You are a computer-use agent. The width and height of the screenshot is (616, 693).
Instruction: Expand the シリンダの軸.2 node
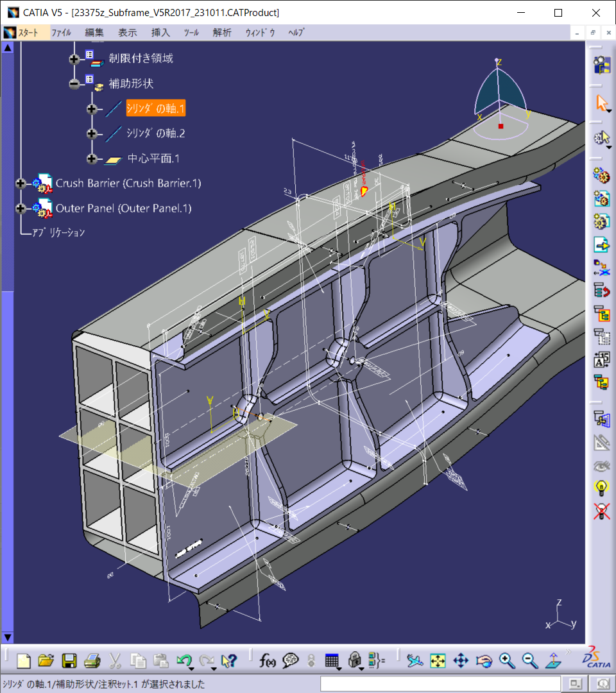92,133
